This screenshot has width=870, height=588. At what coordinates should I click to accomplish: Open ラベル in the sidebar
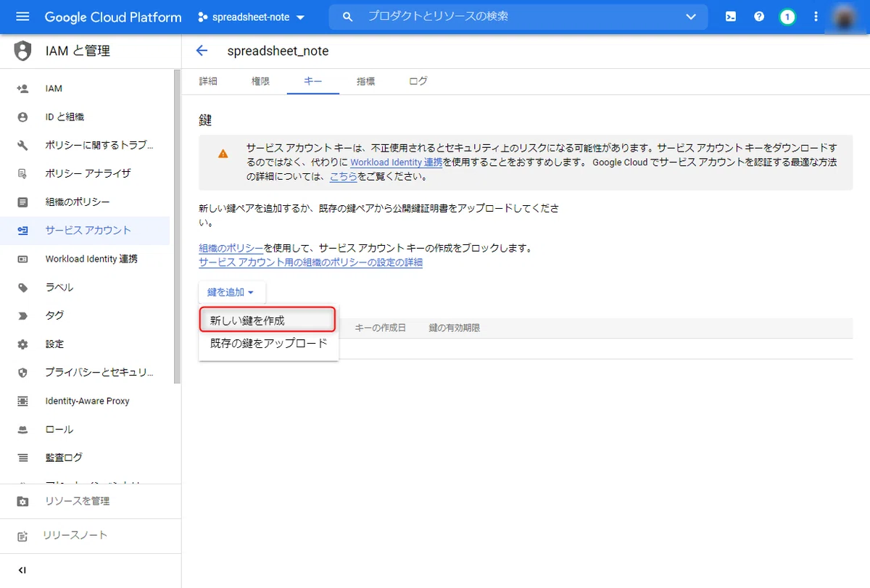click(x=59, y=287)
